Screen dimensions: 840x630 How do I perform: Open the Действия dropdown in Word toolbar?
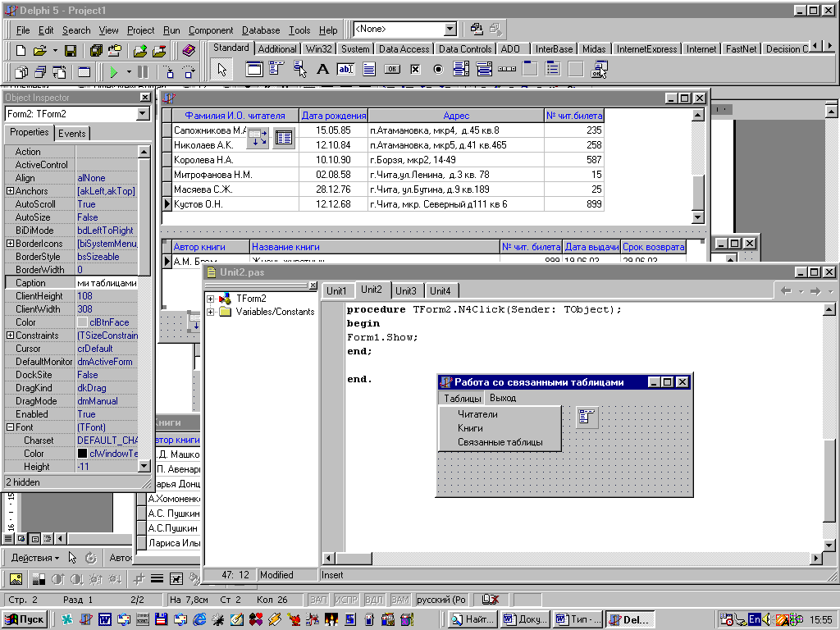point(34,558)
